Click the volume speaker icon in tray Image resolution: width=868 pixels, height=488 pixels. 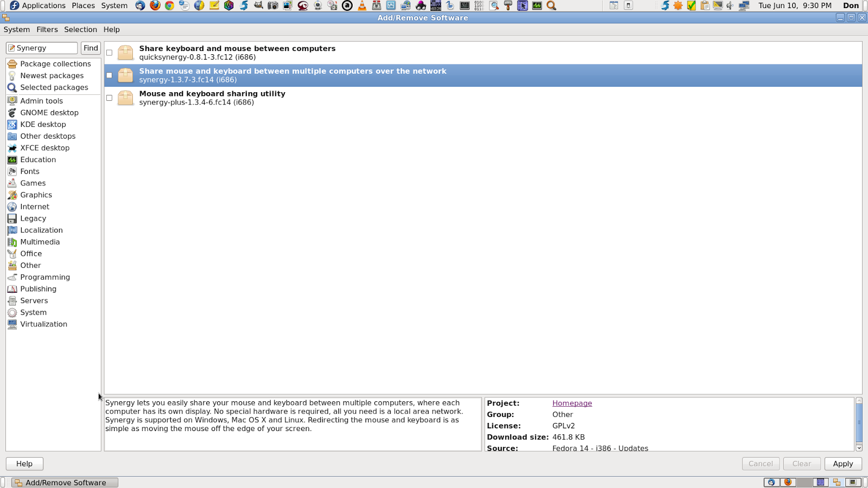click(x=730, y=5)
